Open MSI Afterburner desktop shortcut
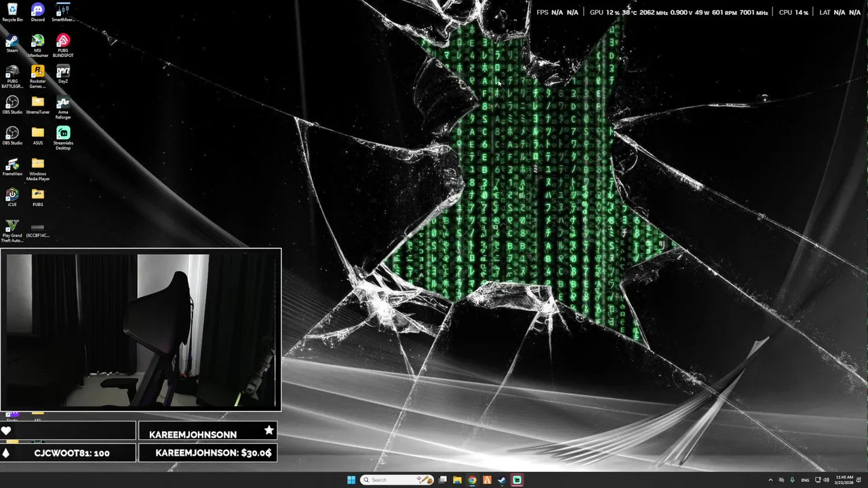 [x=38, y=46]
